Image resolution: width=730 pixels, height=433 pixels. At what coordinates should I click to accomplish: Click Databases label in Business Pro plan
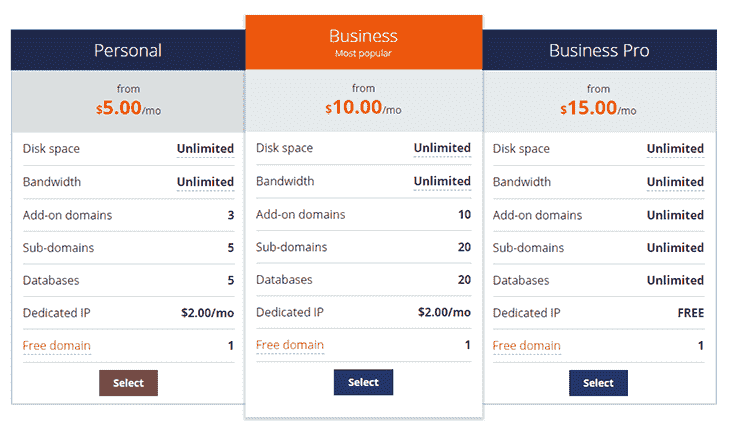(521, 280)
